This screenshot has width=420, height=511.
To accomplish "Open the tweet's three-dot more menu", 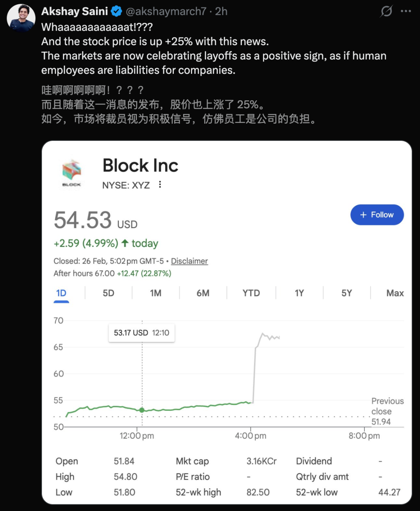I will coord(406,11).
